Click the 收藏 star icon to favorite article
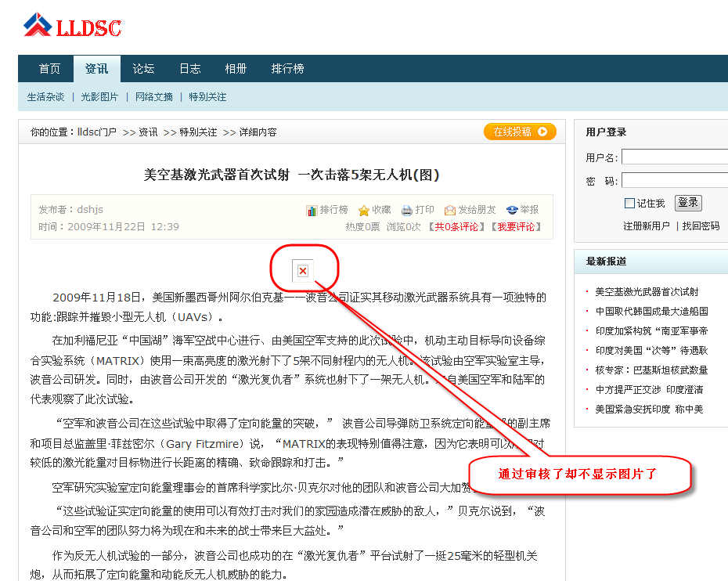Viewport: 728px width, 581px height. 364,210
